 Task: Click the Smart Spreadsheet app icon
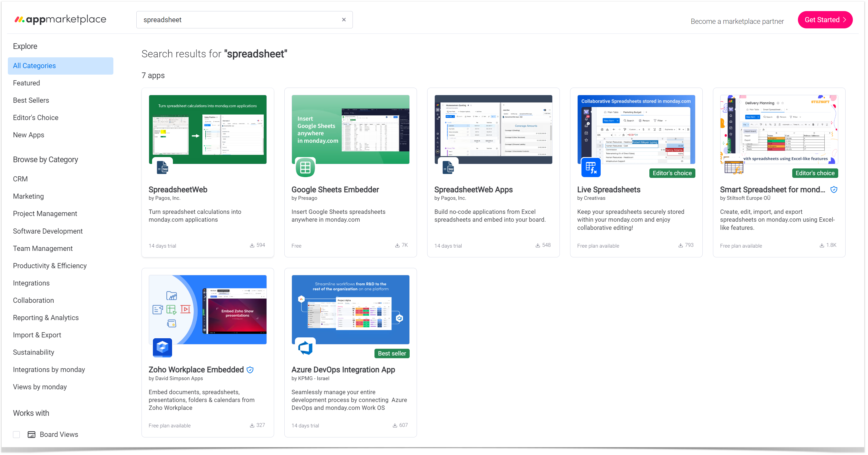pos(734,167)
